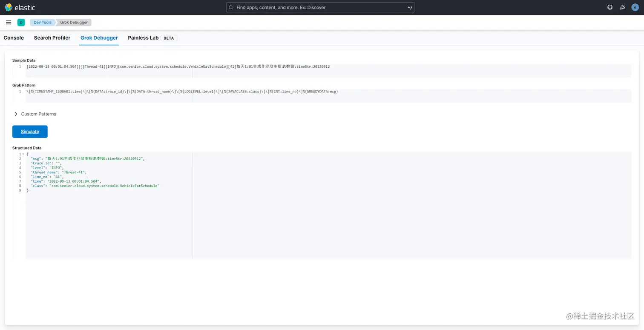Click the search magnifier icon
Viewport: 644px width, 330px height.
click(x=231, y=8)
